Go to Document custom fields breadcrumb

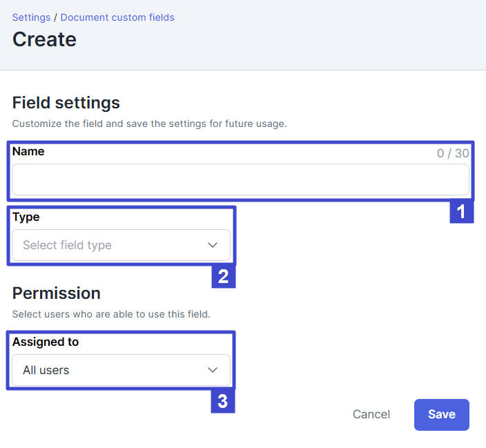point(117,17)
